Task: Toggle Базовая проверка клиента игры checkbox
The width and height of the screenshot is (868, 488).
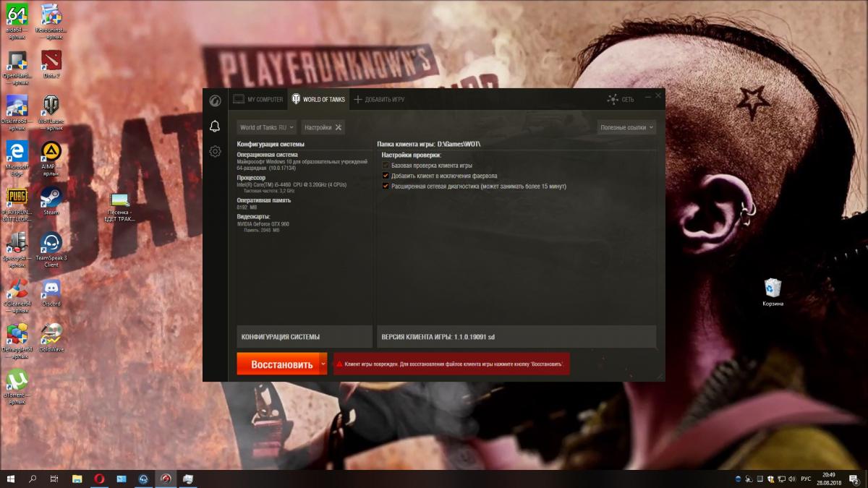Action: 386,166
